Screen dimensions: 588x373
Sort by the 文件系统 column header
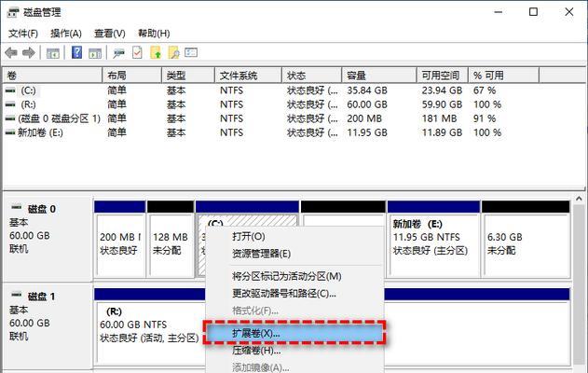click(x=248, y=76)
